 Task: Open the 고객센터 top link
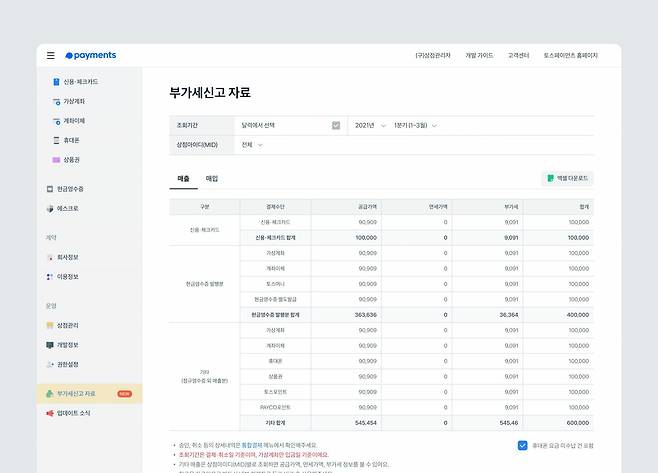tap(518, 55)
